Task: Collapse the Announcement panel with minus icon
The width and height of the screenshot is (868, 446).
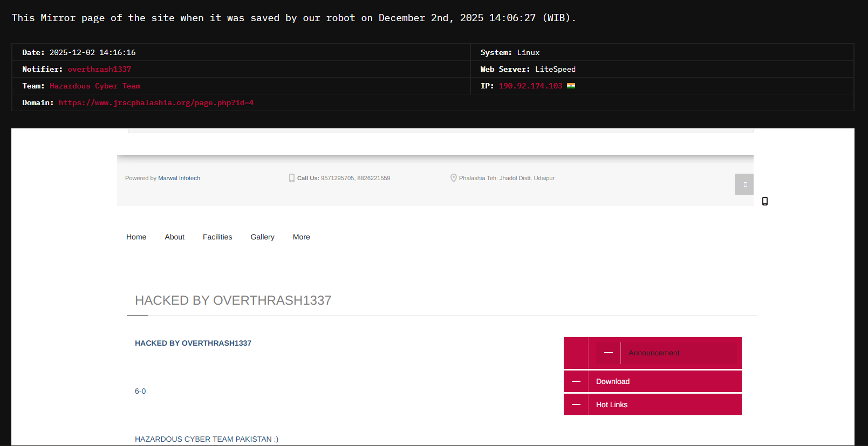Action: pos(609,353)
